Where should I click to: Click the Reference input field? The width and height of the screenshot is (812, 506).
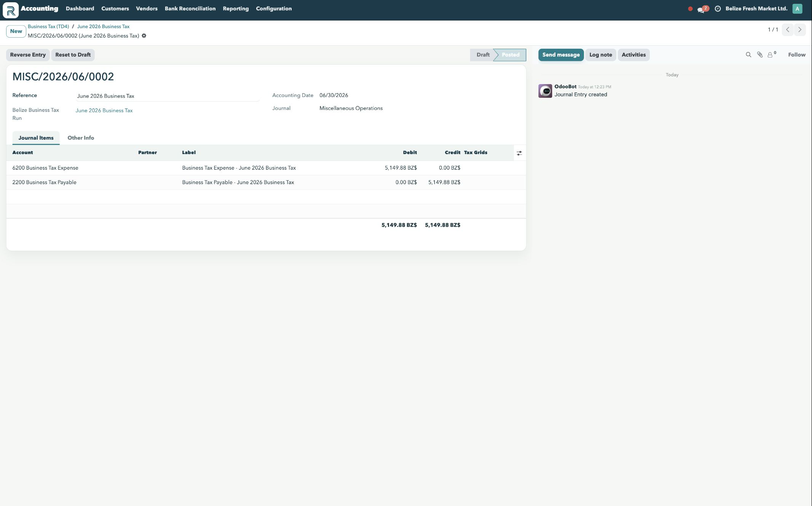click(168, 96)
